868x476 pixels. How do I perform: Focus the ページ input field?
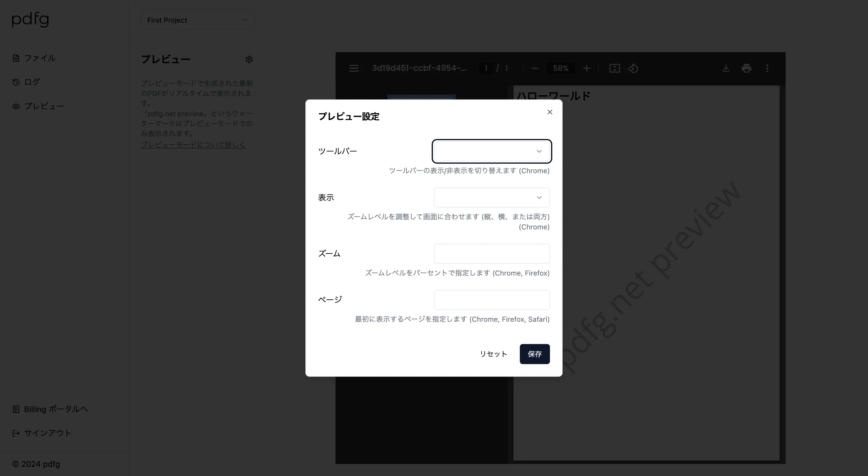pyautogui.click(x=492, y=300)
